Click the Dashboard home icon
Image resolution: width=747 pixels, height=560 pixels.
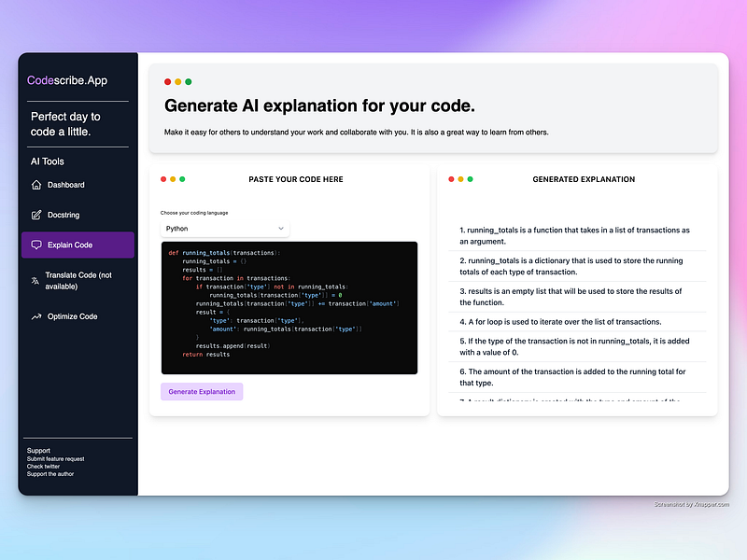click(x=36, y=185)
